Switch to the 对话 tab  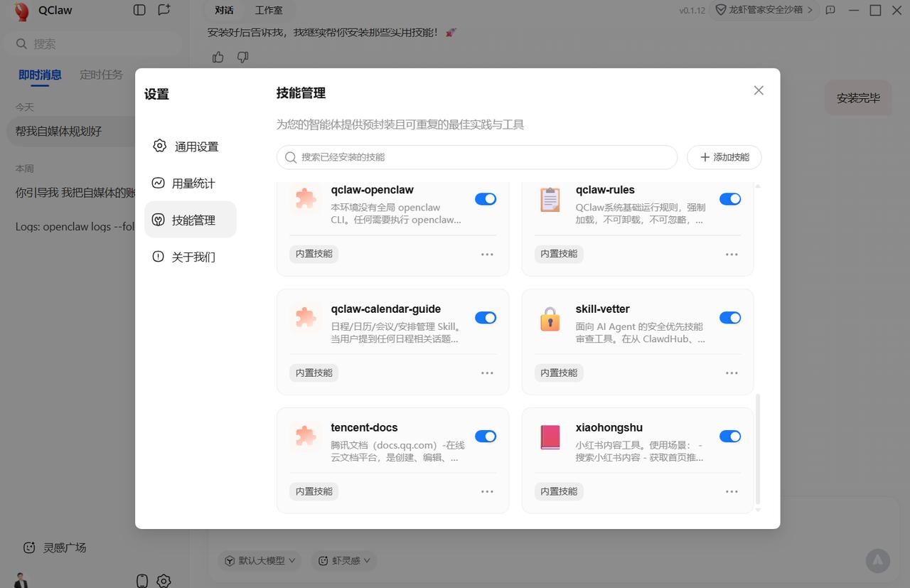(224, 10)
